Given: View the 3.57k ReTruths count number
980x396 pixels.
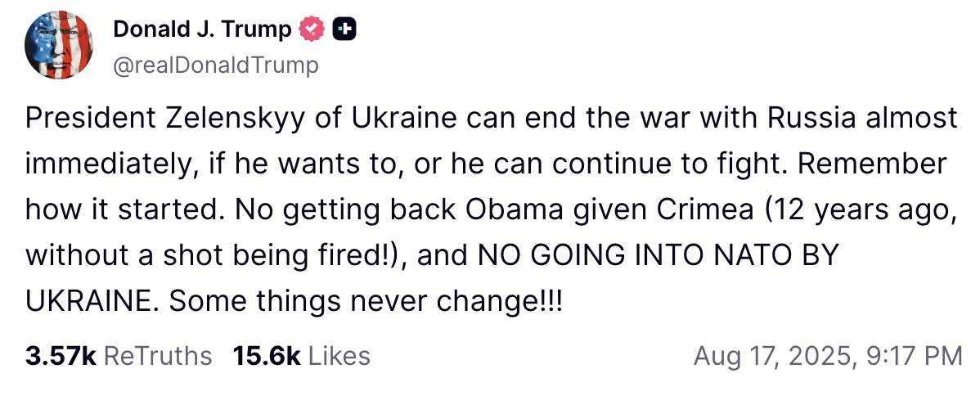Looking at the screenshot, I should [x=61, y=356].
